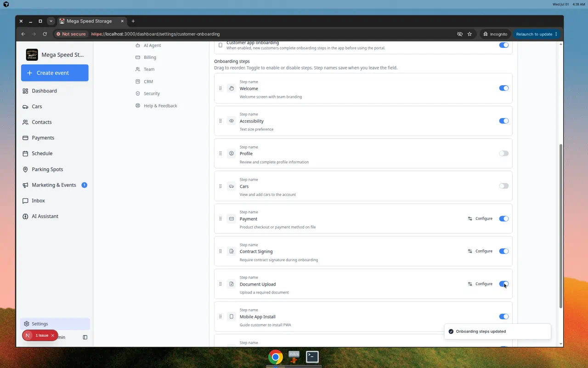Click the Mega Speed Storage browser tab
The width and height of the screenshot is (588, 368).
tap(92, 21)
